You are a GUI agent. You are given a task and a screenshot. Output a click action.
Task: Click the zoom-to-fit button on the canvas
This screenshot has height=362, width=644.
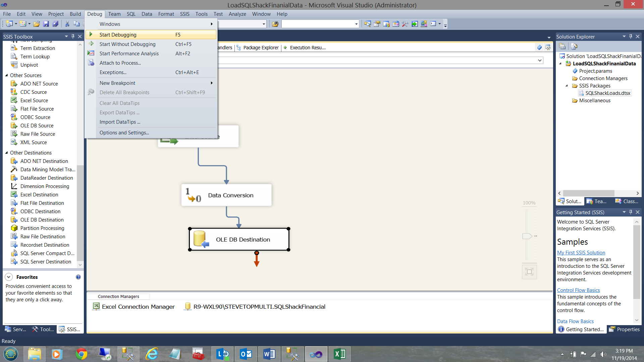coord(529,272)
